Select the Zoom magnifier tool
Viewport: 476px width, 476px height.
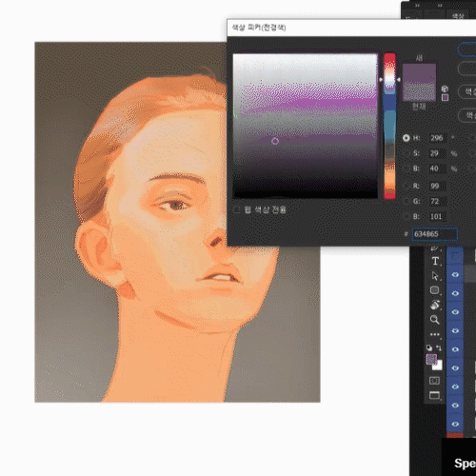434,319
